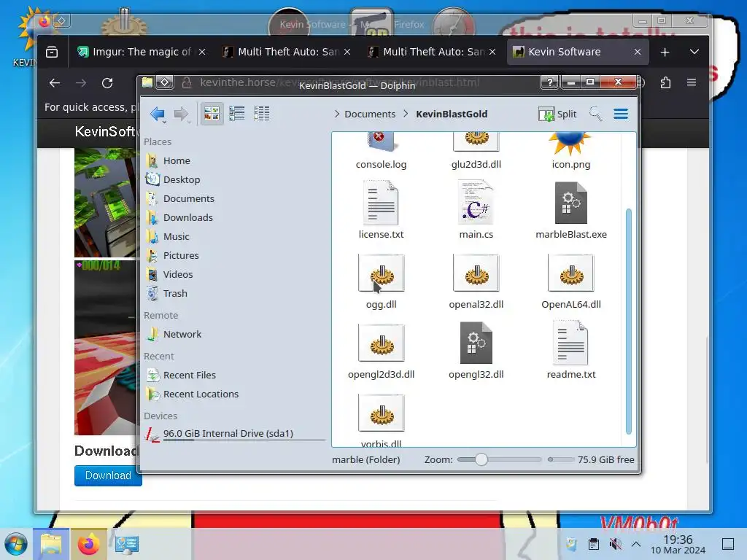The image size is (747, 560).
Task: Select vorbis.dll file icon
Action: [381, 413]
